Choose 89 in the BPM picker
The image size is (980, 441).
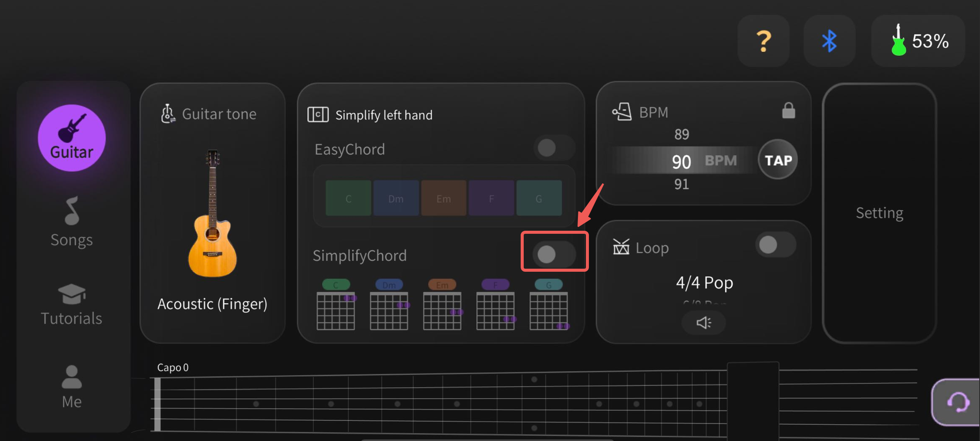[x=681, y=134]
